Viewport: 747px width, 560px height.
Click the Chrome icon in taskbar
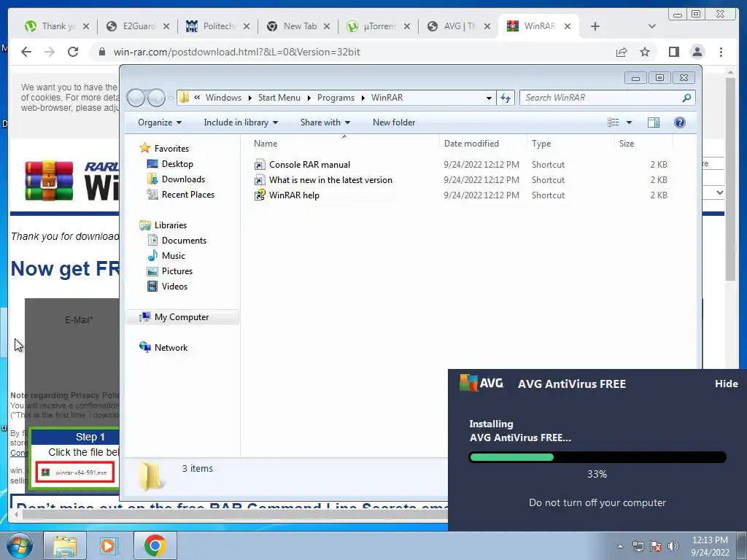(x=155, y=545)
